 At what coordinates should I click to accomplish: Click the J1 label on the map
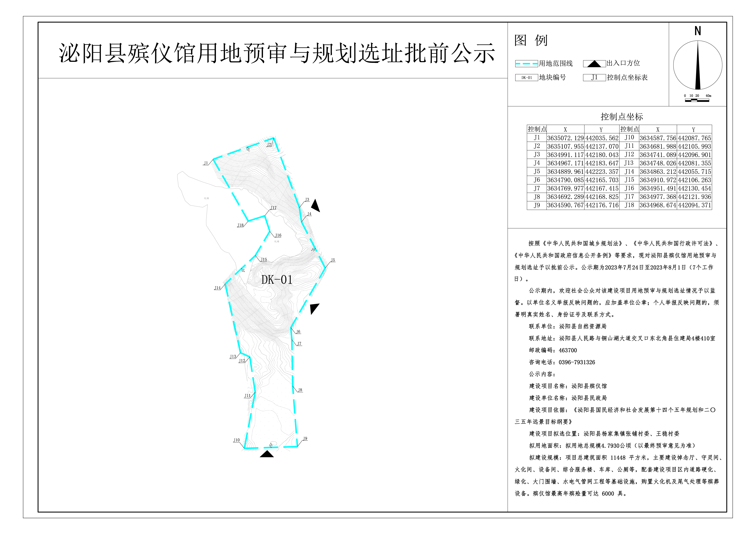(206, 163)
